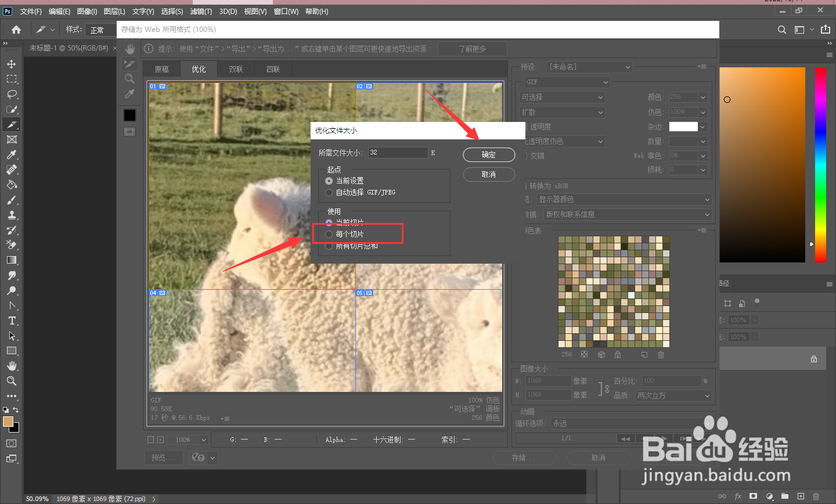
Task: Select the Rectangular Marquee tool
Action: [12, 79]
